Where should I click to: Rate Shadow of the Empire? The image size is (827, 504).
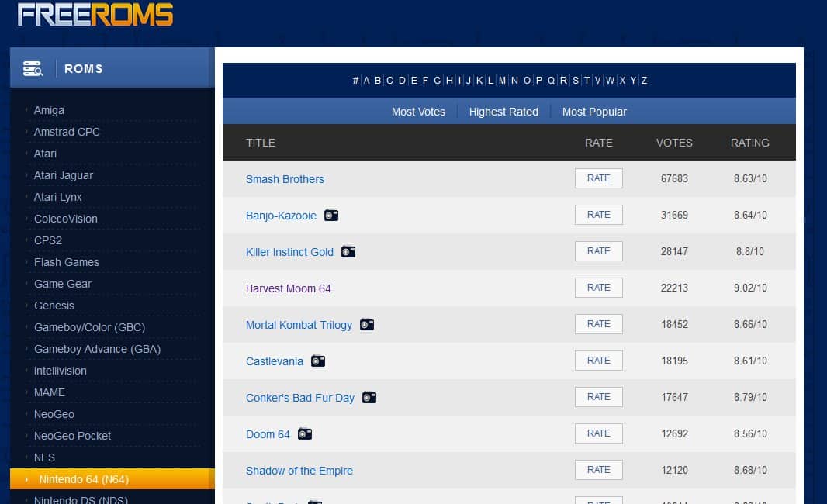coord(599,469)
